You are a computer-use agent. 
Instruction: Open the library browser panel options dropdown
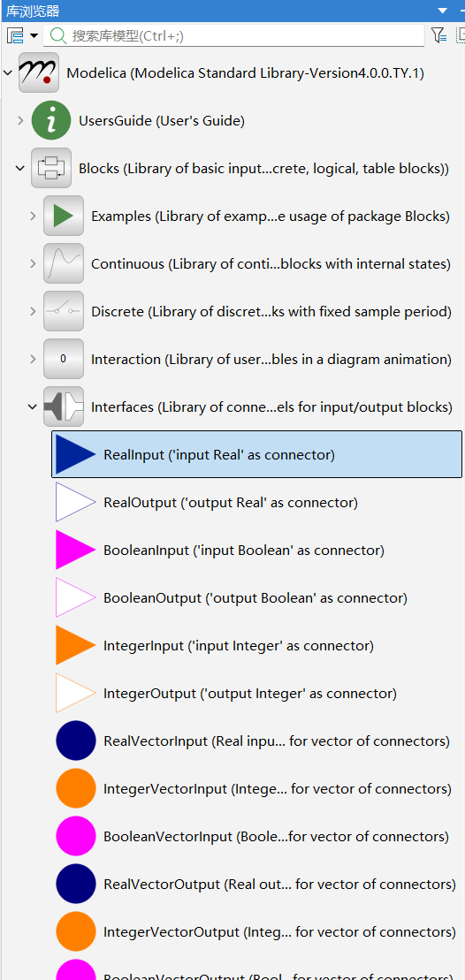pyautogui.click(x=443, y=11)
